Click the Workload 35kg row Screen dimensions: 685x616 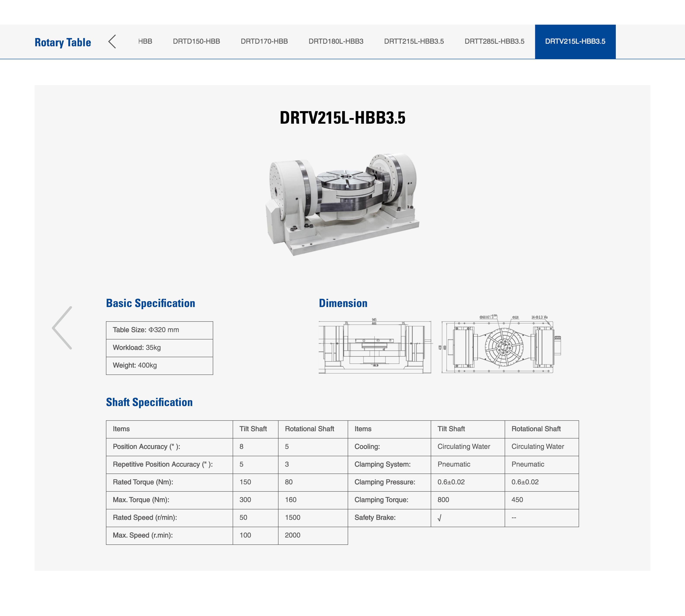click(x=159, y=348)
